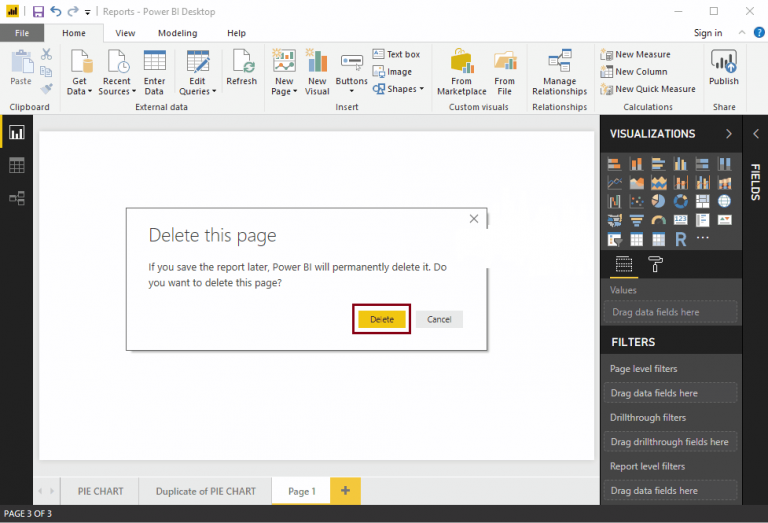Screen dimensions: 768x523
Task: Switch to the Fields well tab
Action: point(624,264)
